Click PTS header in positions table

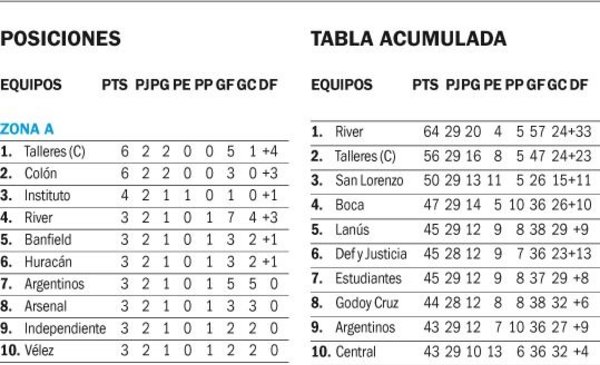coord(115,85)
